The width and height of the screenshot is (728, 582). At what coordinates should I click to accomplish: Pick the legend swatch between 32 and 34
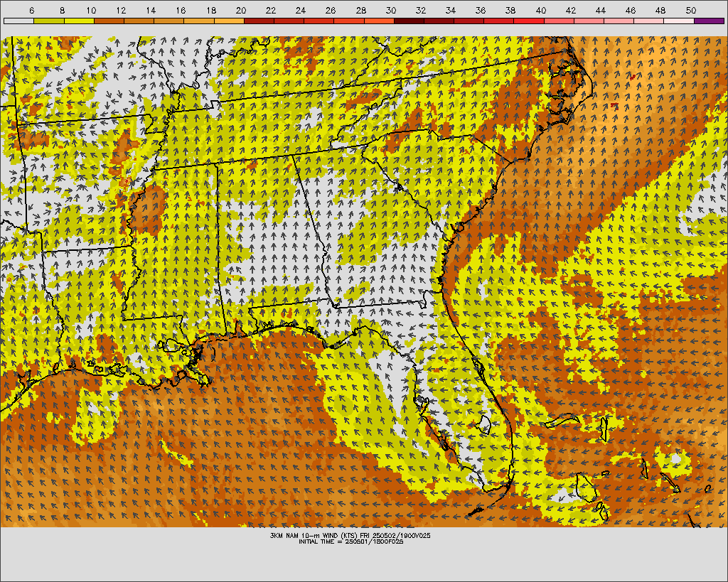click(x=439, y=21)
